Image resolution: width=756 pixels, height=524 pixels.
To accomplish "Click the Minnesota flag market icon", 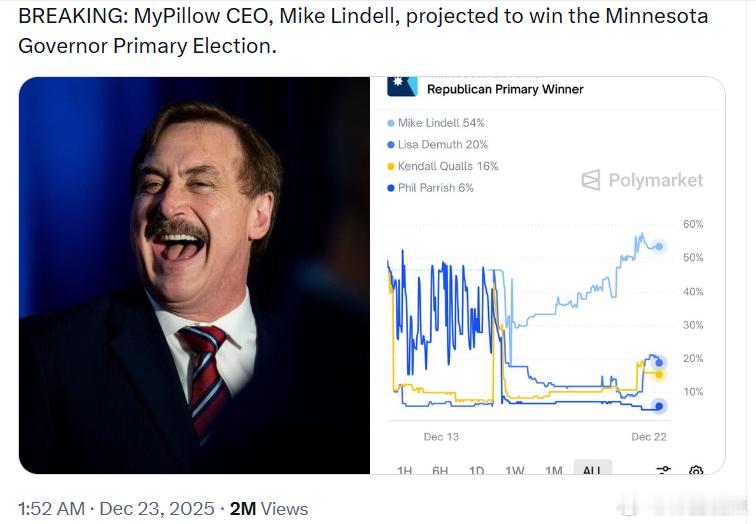I will tap(403, 85).
